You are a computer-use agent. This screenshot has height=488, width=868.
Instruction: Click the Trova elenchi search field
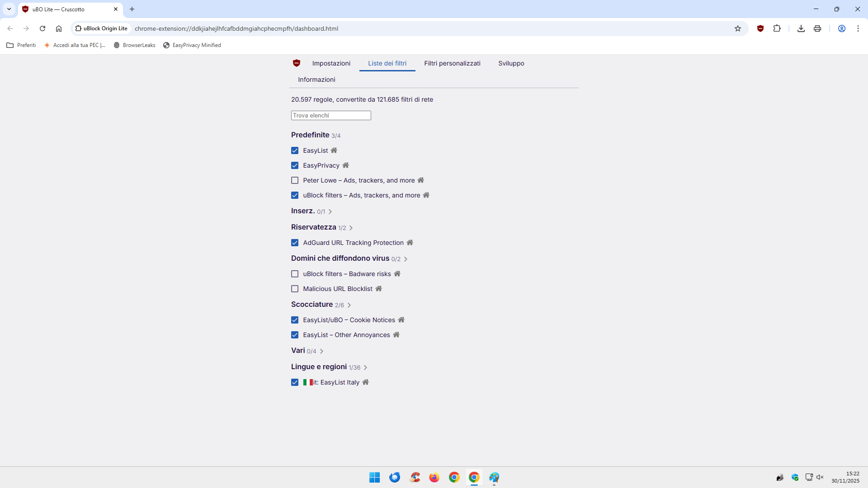pos(331,116)
